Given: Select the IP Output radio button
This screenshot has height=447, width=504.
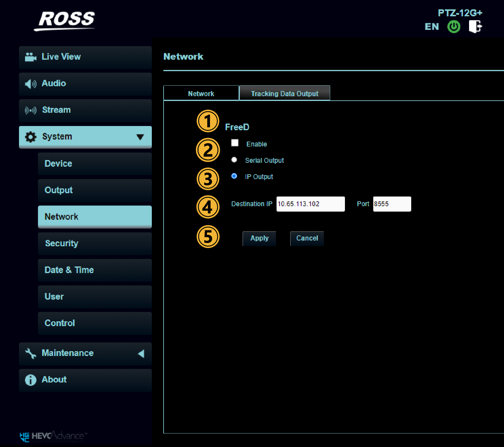Looking at the screenshot, I should click(234, 176).
